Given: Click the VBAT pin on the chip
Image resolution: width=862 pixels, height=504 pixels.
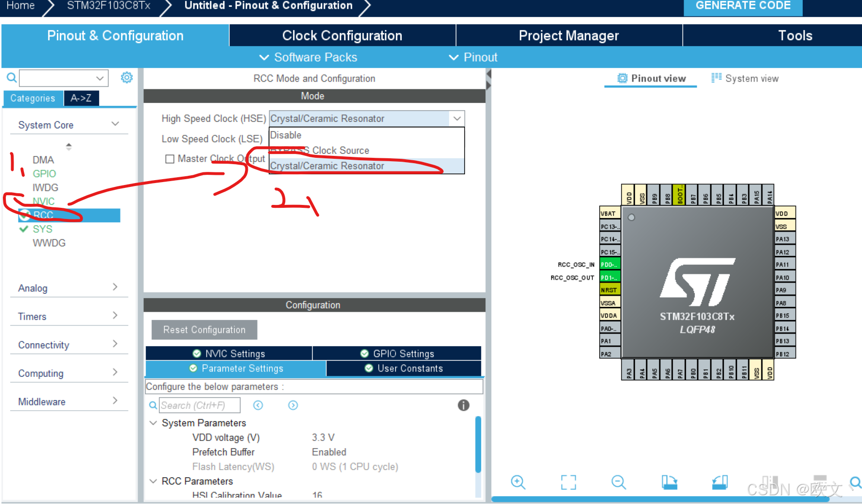Looking at the screenshot, I should tap(610, 213).
